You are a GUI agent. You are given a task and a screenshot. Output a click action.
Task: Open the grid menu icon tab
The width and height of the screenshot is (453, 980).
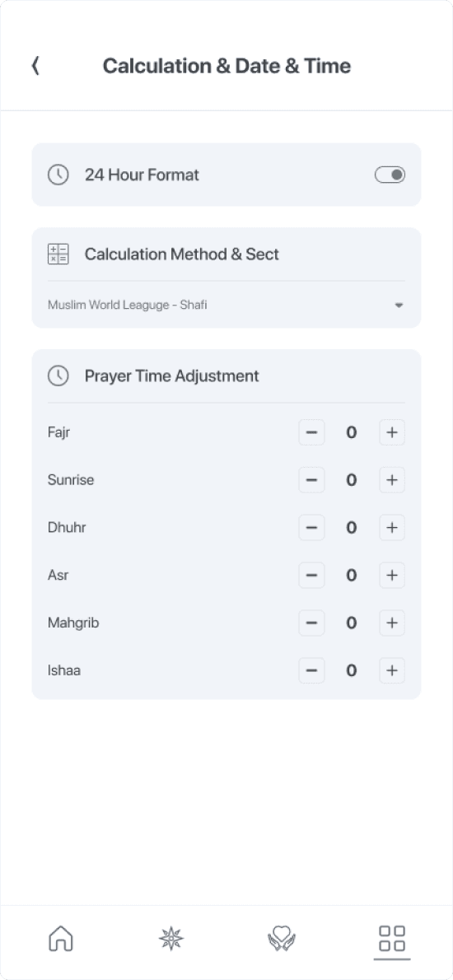[392, 938]
